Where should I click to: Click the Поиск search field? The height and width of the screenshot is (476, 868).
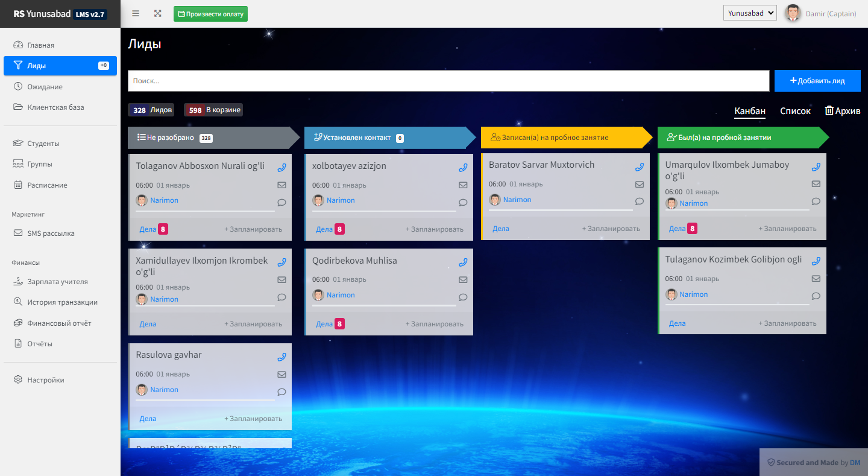(448, 81)
